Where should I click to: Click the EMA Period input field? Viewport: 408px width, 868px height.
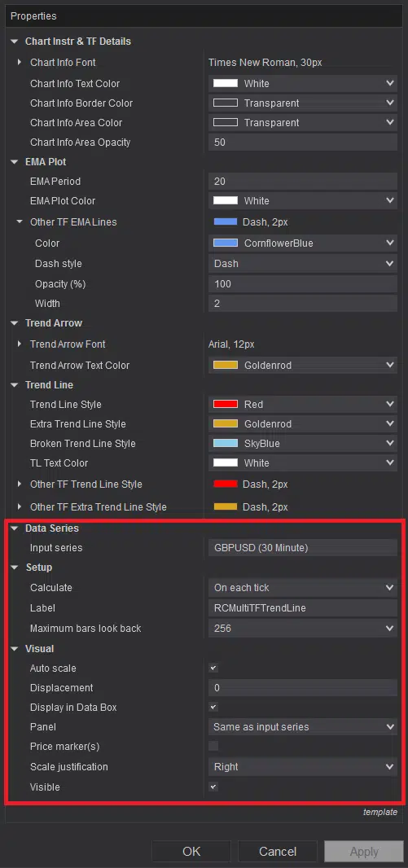pos(303,181)
